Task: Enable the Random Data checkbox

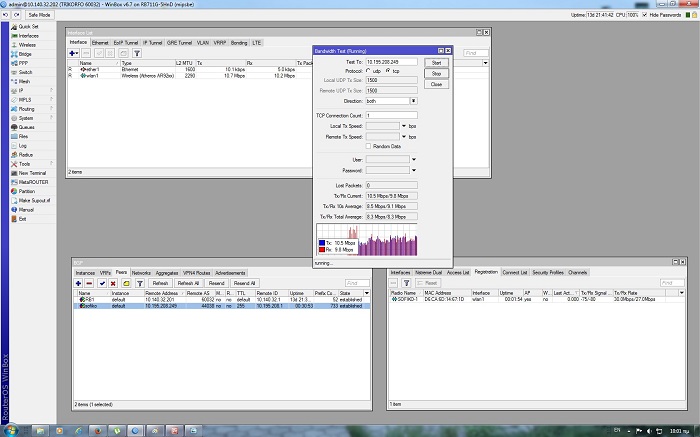Action: [x=369, y=145]
